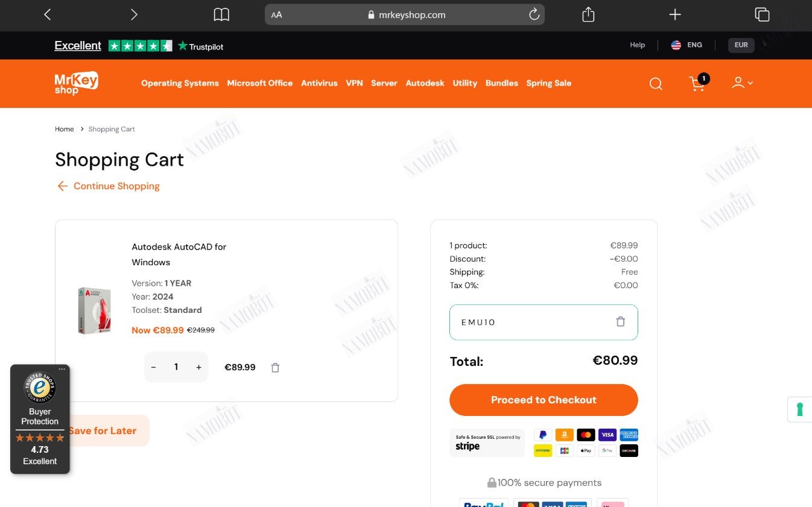The image size is (812, 507).
Task: Increase quantity with the plus button
Action: 198,367
